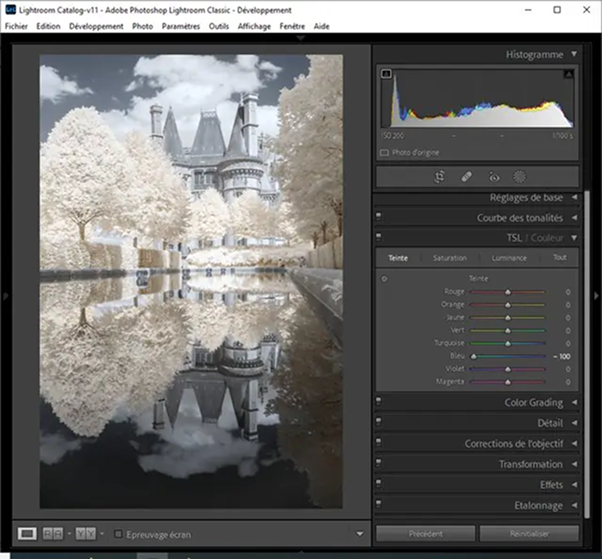Viewport: 602px width, 559px height.
Task: Open the Before/After view options dropdown
Action: pyautogui.click(x=69, y=534)
